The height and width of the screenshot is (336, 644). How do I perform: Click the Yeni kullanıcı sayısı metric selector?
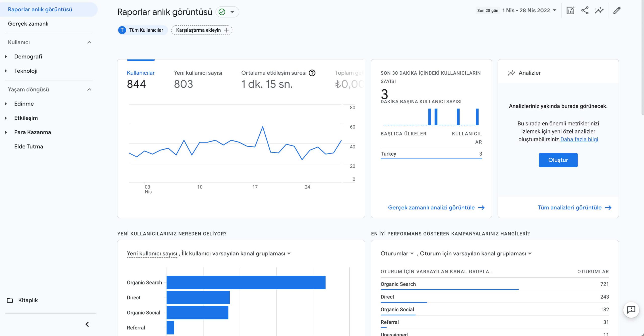coord(152,254)
